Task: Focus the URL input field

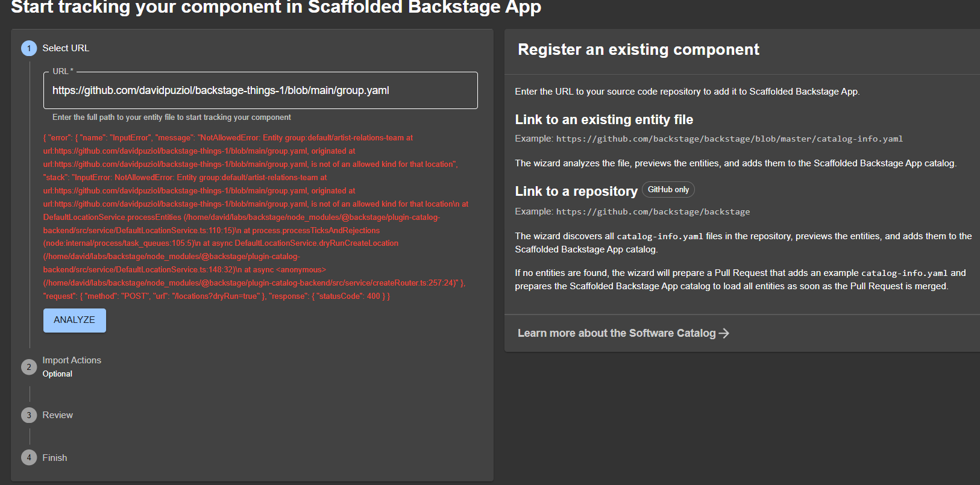Action: 260,90
